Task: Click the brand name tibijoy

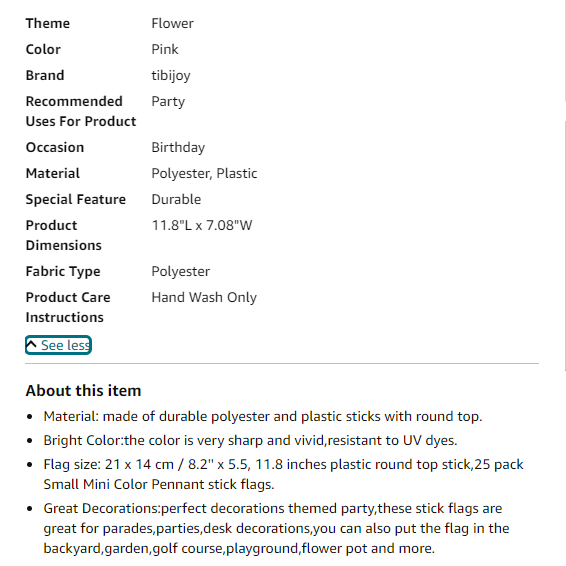Action: tap(171, 76)
